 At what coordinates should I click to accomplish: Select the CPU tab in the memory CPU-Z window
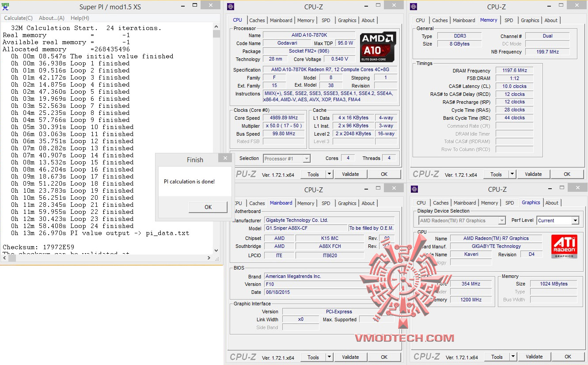pos(421,20)
